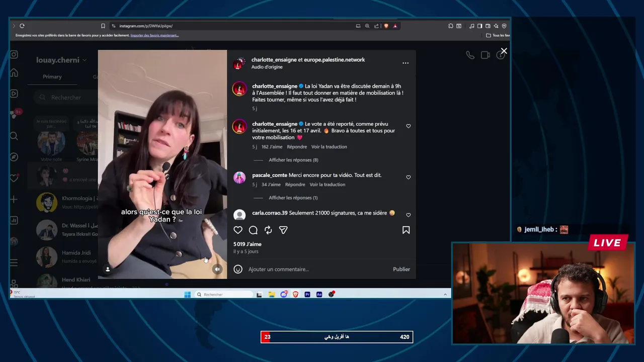Open Instagram Search from sidebar
The width and height of the screenshot is (644, 362).
14,136
